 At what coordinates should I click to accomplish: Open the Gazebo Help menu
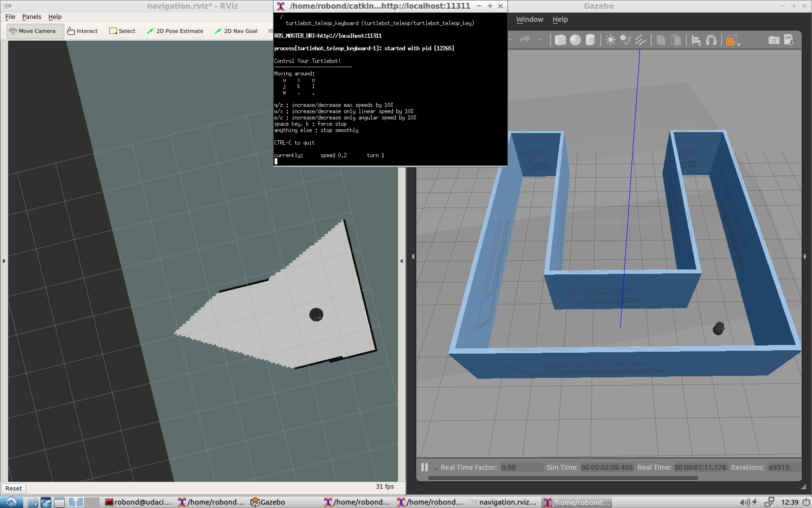pyautogui.click(x=560, y=19)
